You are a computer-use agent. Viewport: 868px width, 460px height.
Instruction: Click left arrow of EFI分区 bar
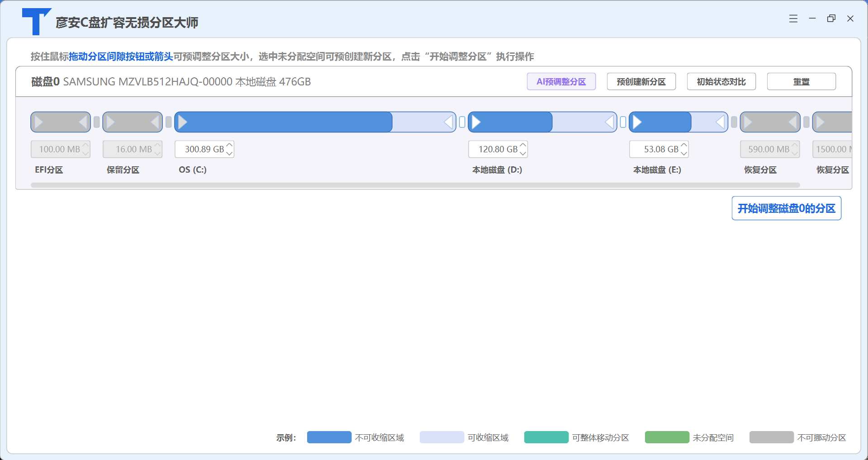[39, 122]
